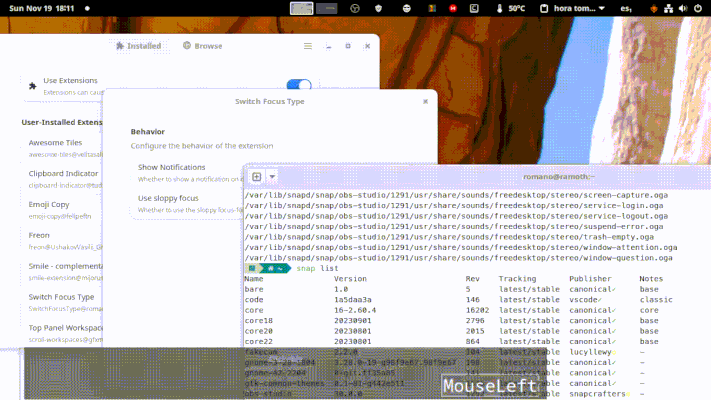The height and width of the screenshot is (400, 711).
Task: Close the Switch Focus Type dialog
Action: (425, 101)
